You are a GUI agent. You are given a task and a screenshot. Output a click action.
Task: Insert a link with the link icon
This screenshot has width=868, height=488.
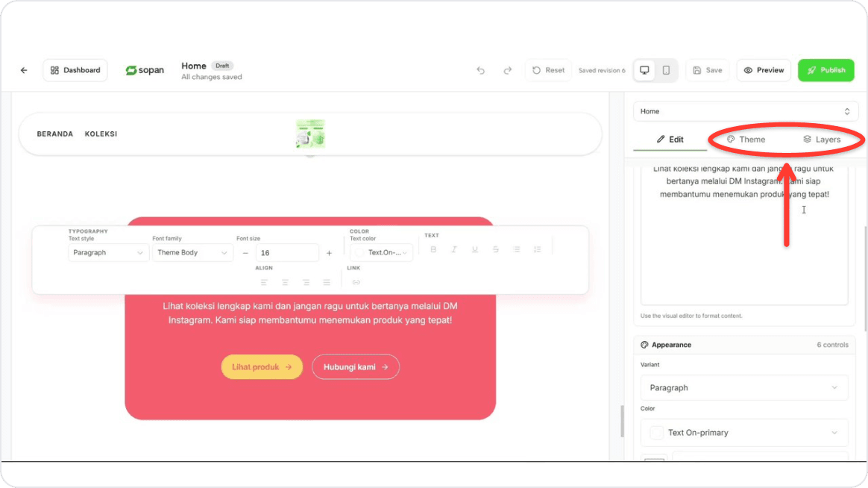[x=356, y=283]
